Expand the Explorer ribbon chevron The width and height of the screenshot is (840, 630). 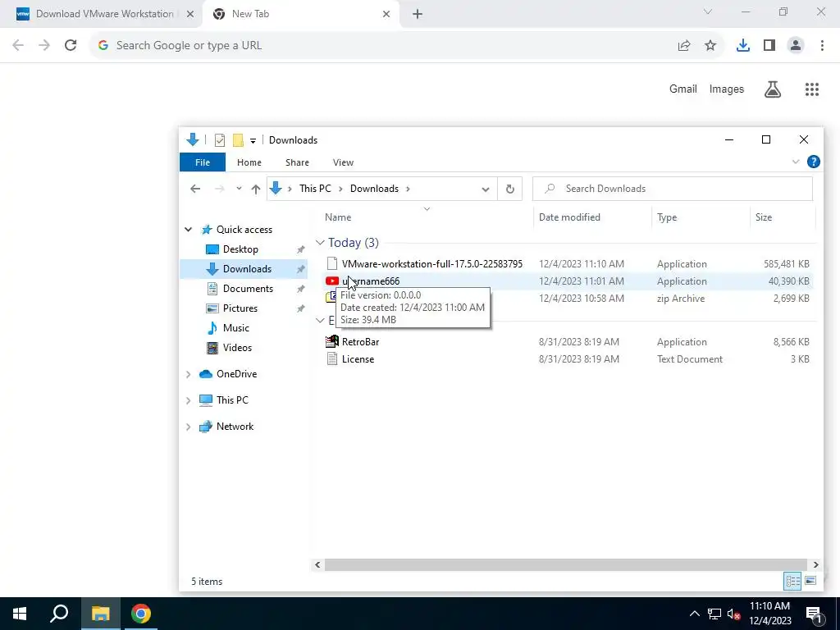coord(796,162)
